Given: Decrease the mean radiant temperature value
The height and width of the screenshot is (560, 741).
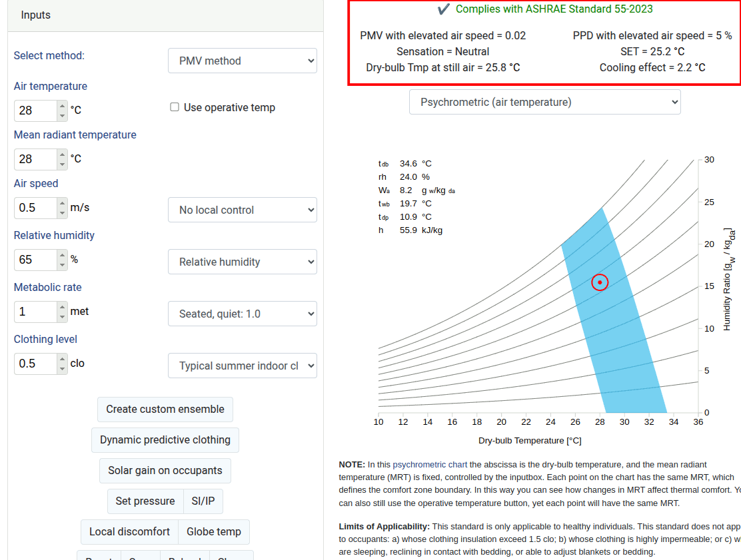Looking at the screenshot, I should click(62, 164).
